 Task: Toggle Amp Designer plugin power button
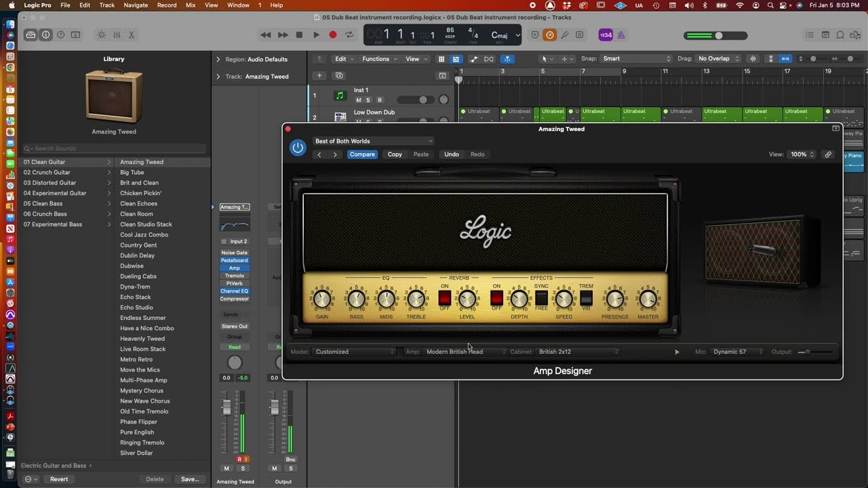298,147
